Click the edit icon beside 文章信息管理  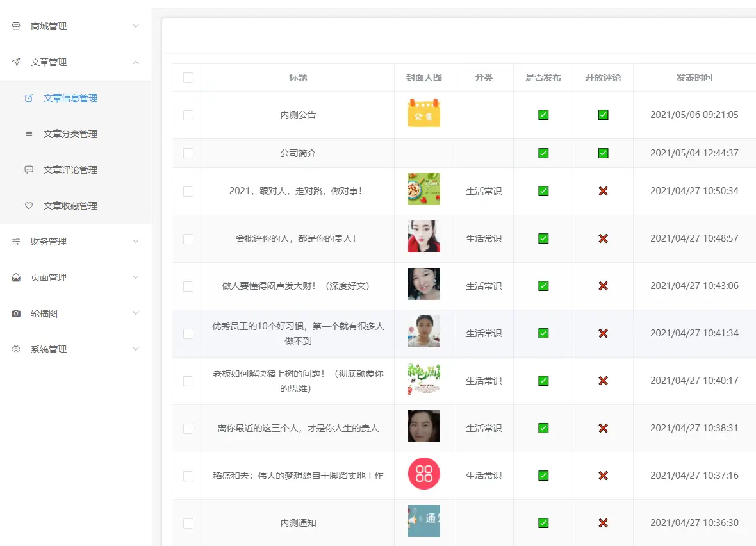(29, 98)
